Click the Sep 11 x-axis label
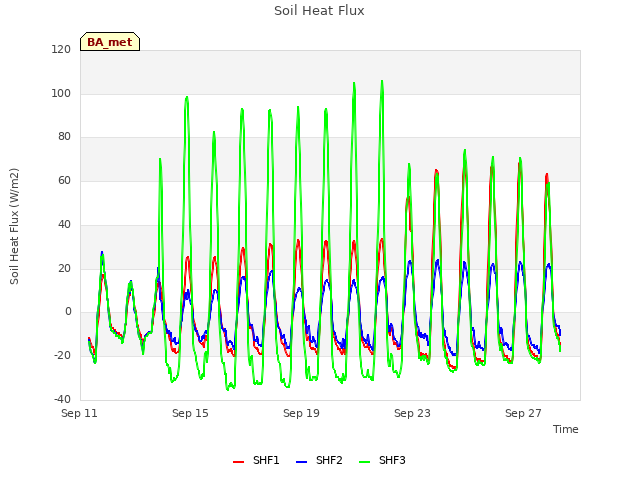The height and width of the screenshot is (480, 640). pyautogui.click(x=79, y=413)
